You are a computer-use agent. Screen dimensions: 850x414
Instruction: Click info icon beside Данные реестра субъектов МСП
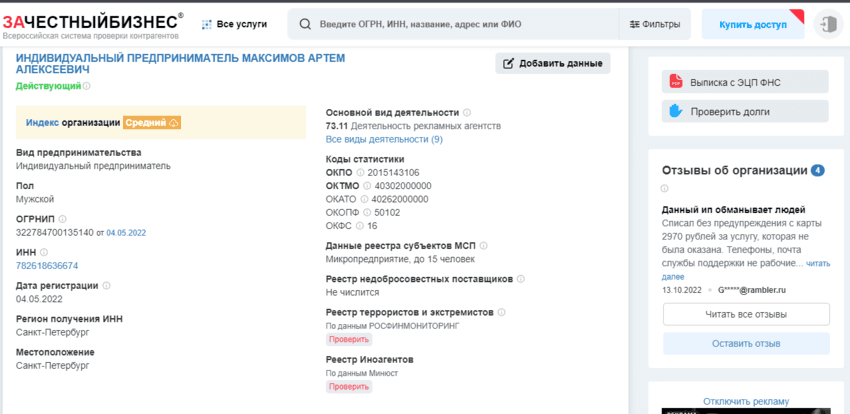(x=484, y=245)
